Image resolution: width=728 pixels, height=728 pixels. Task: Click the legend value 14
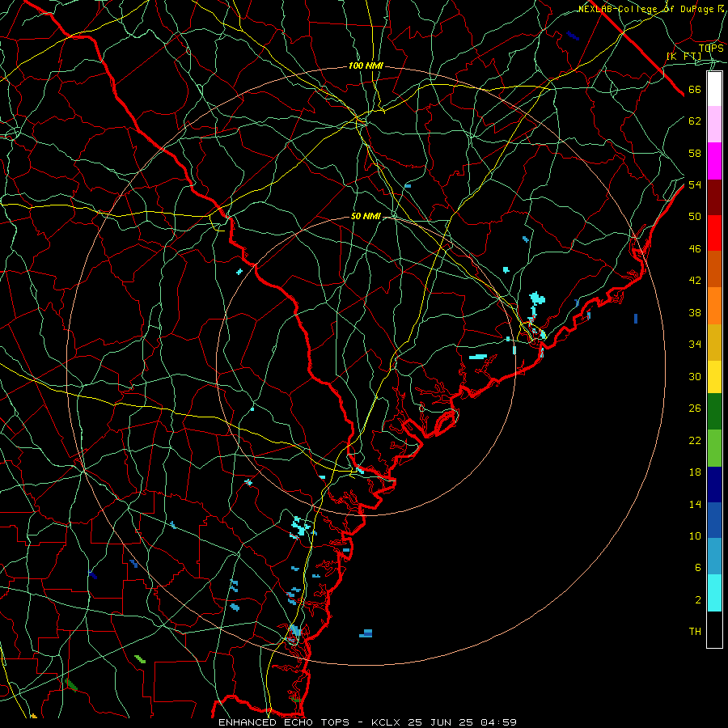[695, 504]
